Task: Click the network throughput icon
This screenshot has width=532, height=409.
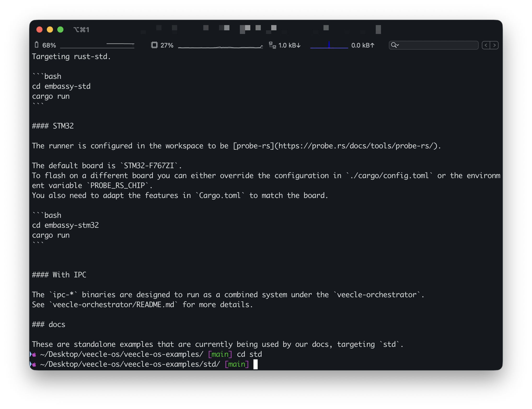Action: 272,45
